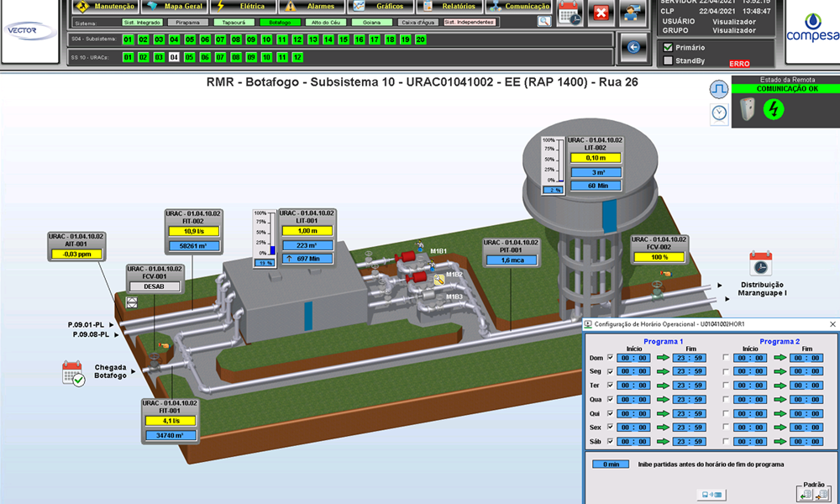Screen dimensions: 840x504
Task: Select URAC number 07 button
Action: [x=220, y=57]
